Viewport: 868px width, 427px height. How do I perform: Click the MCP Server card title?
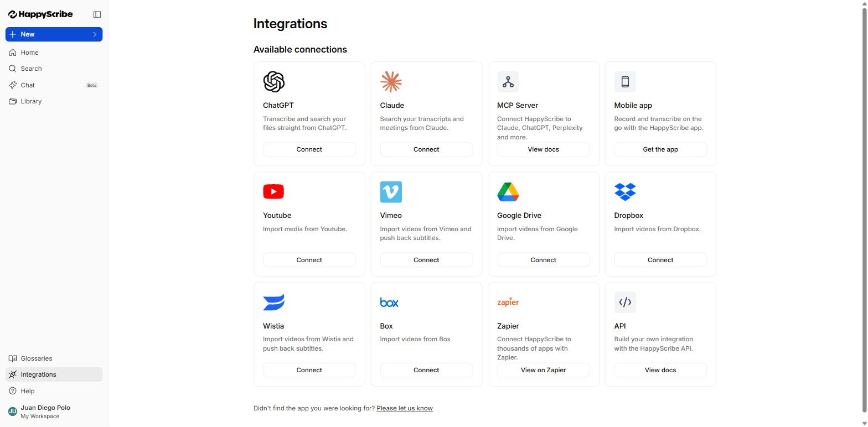pyautogui.click(x=518, y=105)
